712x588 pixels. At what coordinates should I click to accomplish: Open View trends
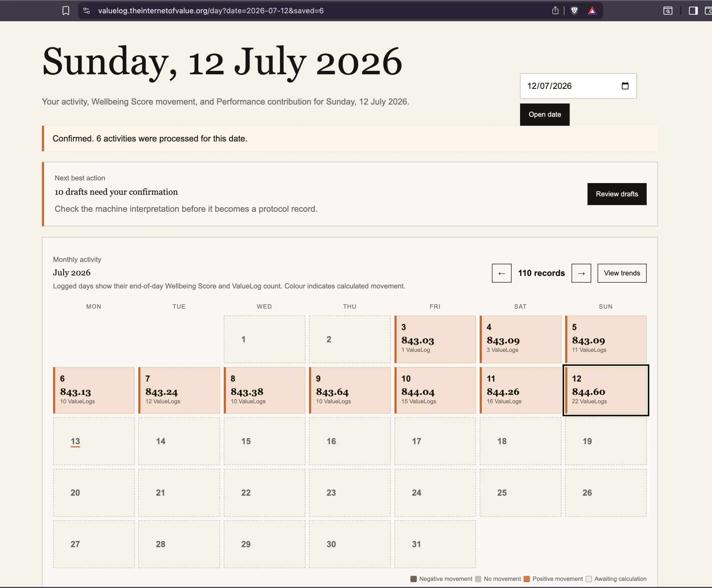coord(622,273)
